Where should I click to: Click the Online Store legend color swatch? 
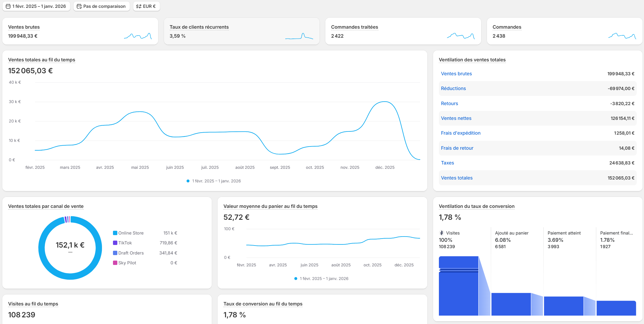tap(115, 233)
